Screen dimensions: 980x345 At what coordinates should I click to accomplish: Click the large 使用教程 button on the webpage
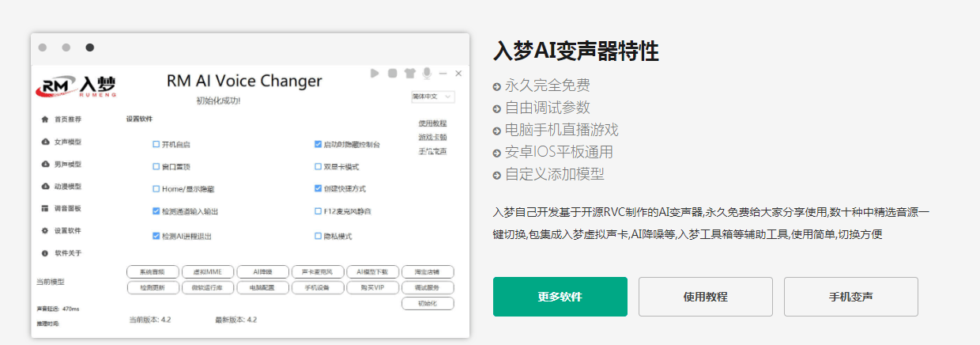tap(706, 297)
